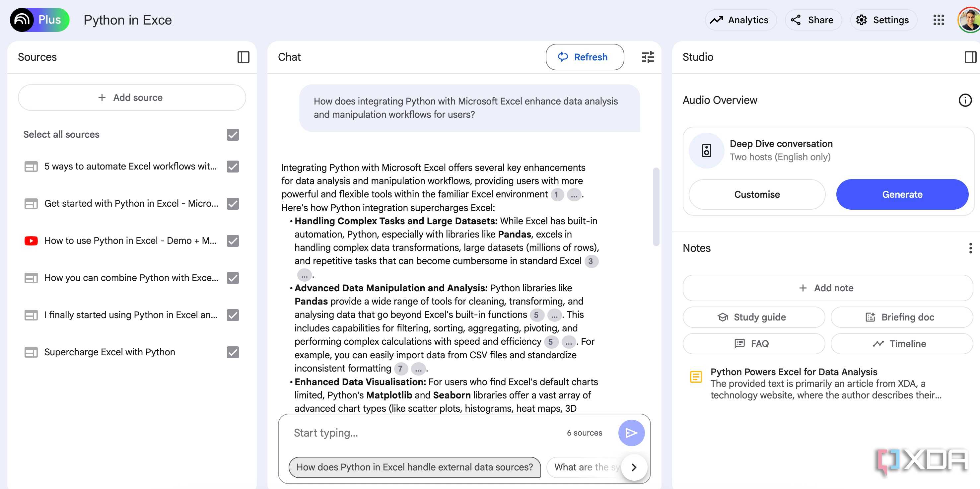Click the YouTube source icon
This screenshot has width=980, height=489.
point(31,241)
